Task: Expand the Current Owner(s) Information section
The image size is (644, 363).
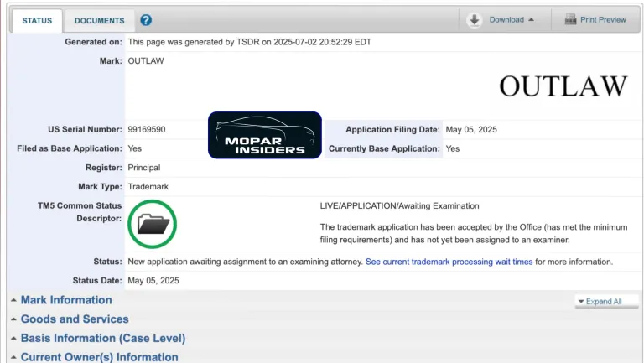Action: pyautogui.click(x=99, y=357)
